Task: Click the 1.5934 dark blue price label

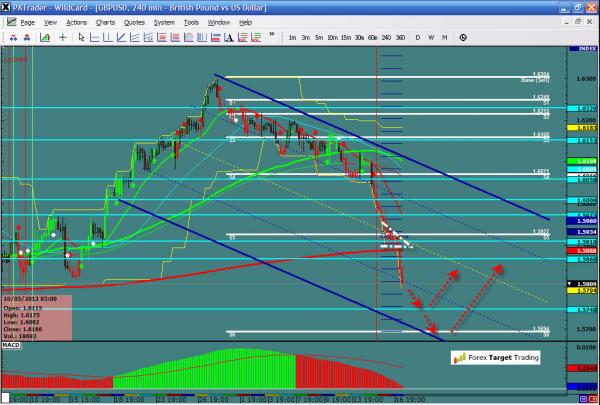Action: point(583,232)
